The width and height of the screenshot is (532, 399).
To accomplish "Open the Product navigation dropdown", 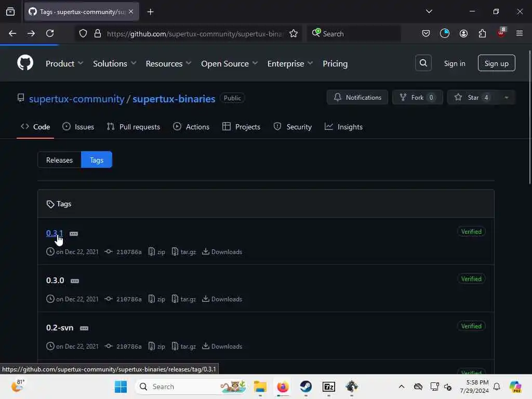I will tap(64, 63).
